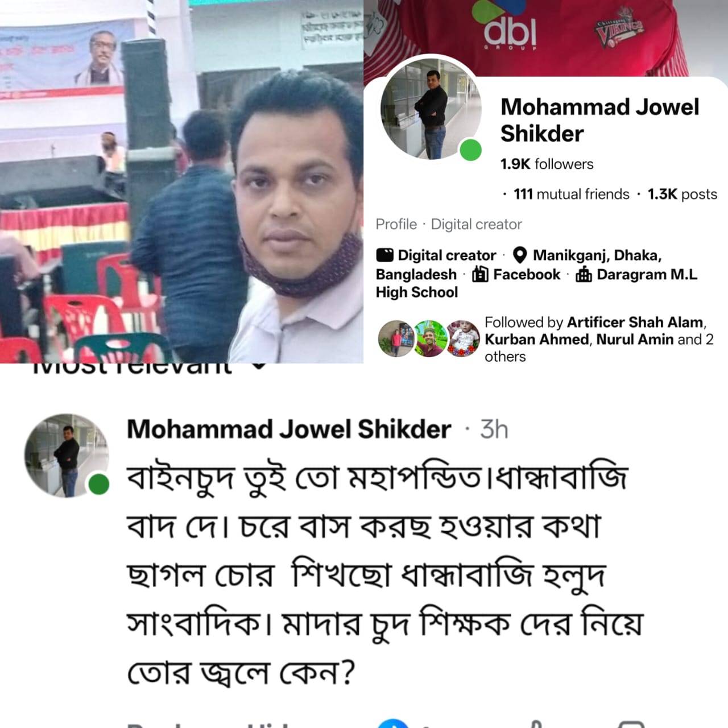Click the green online status dot on profile photo

pyautogui.click(x=471, y=150)
